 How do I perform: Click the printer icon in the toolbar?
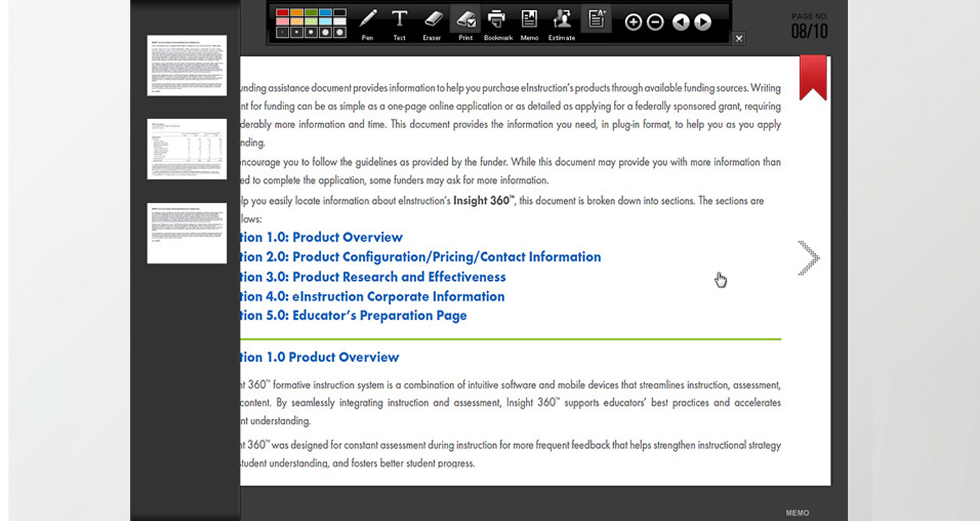[497, 18]
